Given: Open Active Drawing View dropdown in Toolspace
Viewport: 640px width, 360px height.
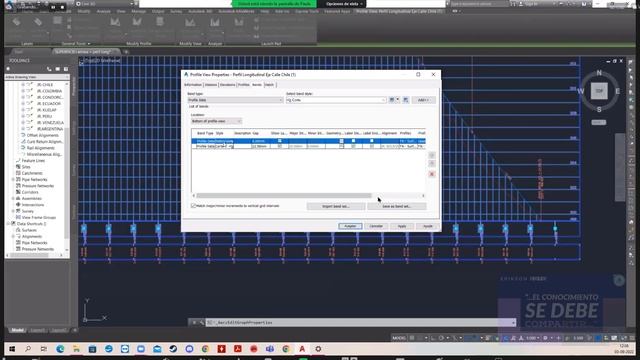Looking at the screenshot, I should point(37,77).
